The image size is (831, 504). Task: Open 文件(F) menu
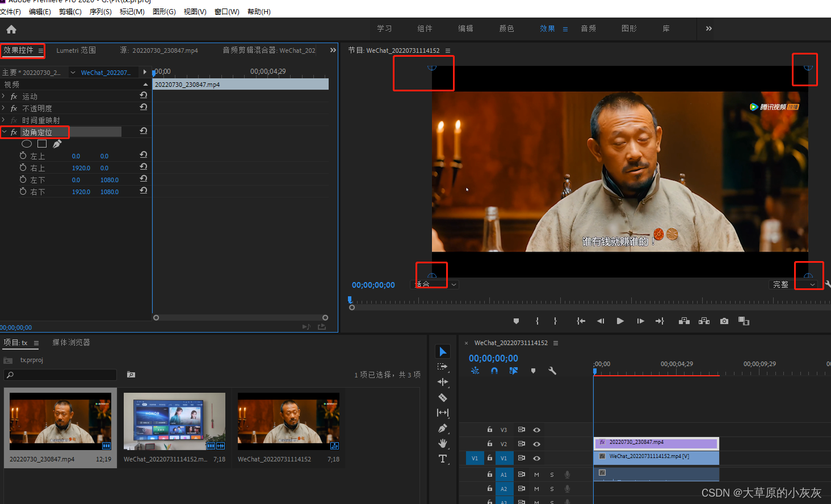[10, 11]
